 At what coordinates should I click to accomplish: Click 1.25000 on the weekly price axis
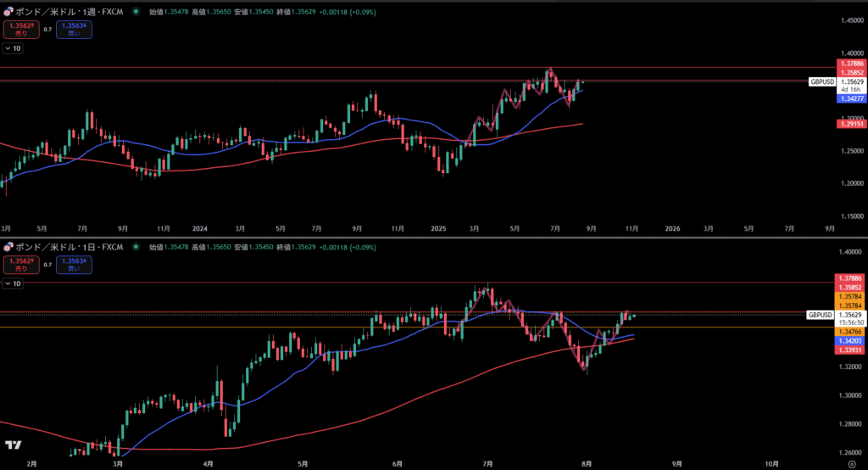pyautogui.click(x=852, y=151)
